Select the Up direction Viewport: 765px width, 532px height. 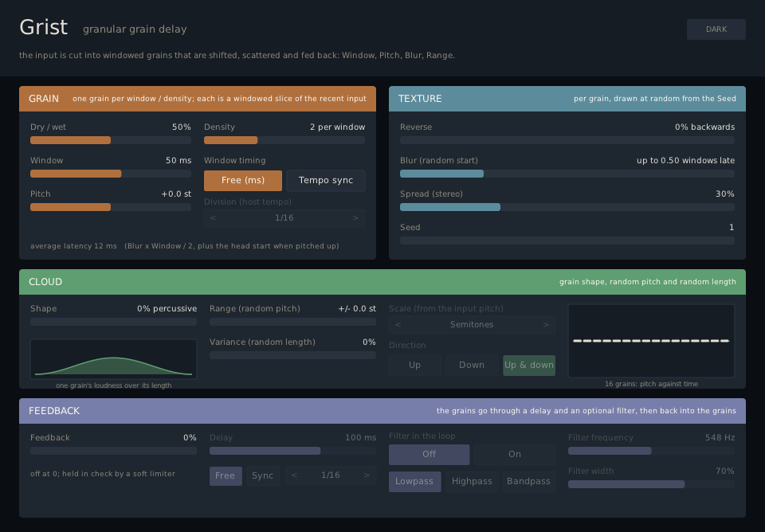(414, 366)
